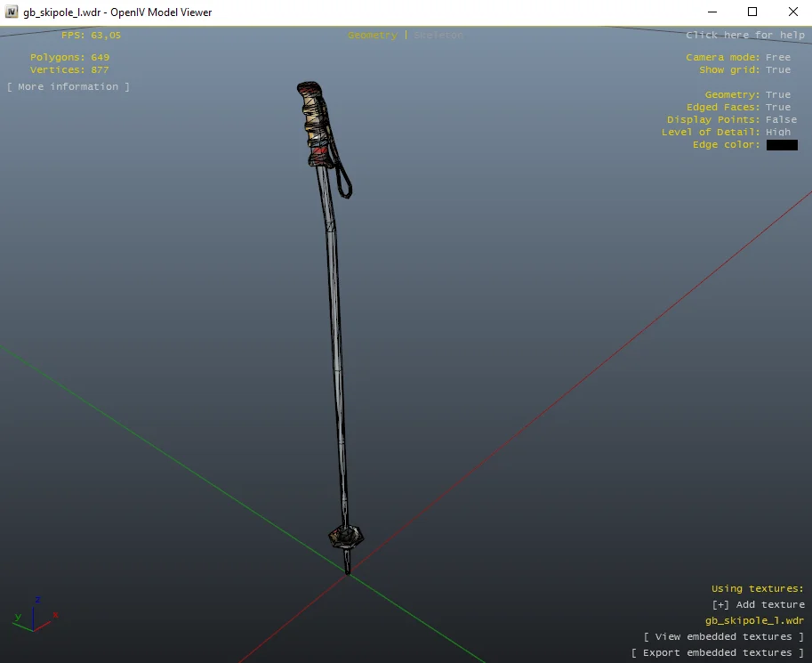Toggle Geometry display True value
This screenshot has width=812, height=663.
pos(777,94)
